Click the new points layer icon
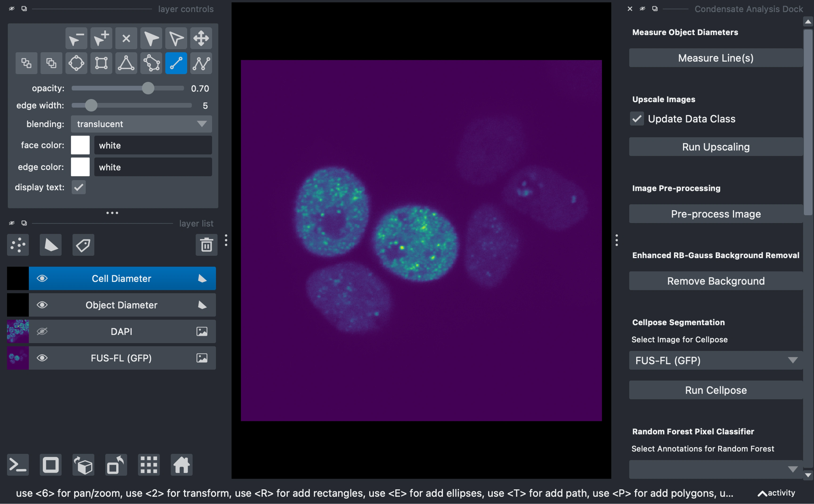Viewport: 814px width, 504px height. pos(18,245)
